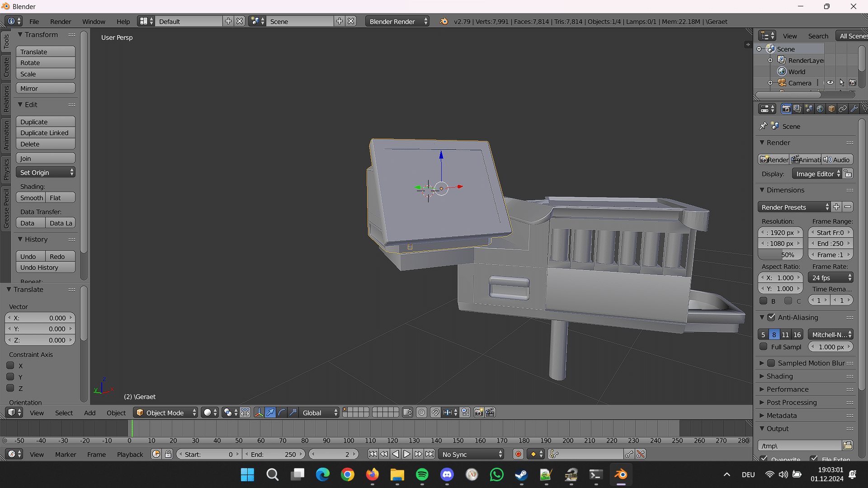Disable the Anti-Aliasing checkbox
Screen dimensions: 868x488
click(771, 318)
